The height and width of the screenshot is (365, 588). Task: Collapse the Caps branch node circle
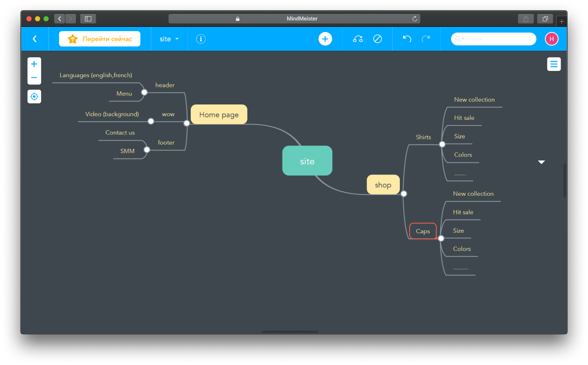point(441,238)
